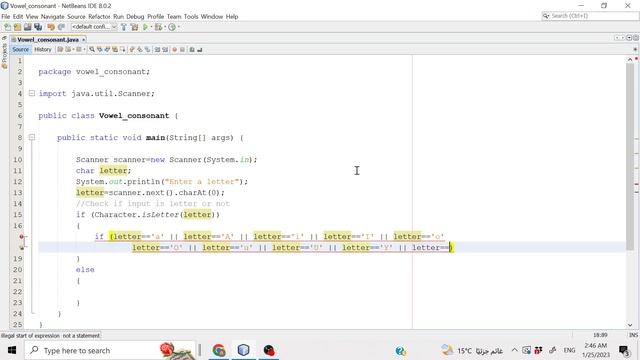This screenshot has width=640, height=360.
Task: Toggle Rectangular Selection icon
Action: (x=123, y=49)
